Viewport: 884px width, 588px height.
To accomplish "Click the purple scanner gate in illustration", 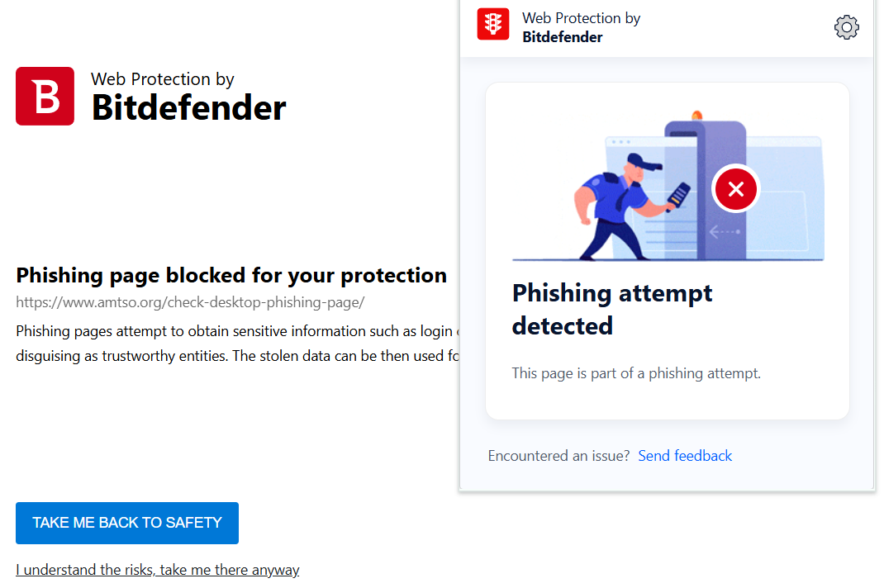I will tap(706, 189).
